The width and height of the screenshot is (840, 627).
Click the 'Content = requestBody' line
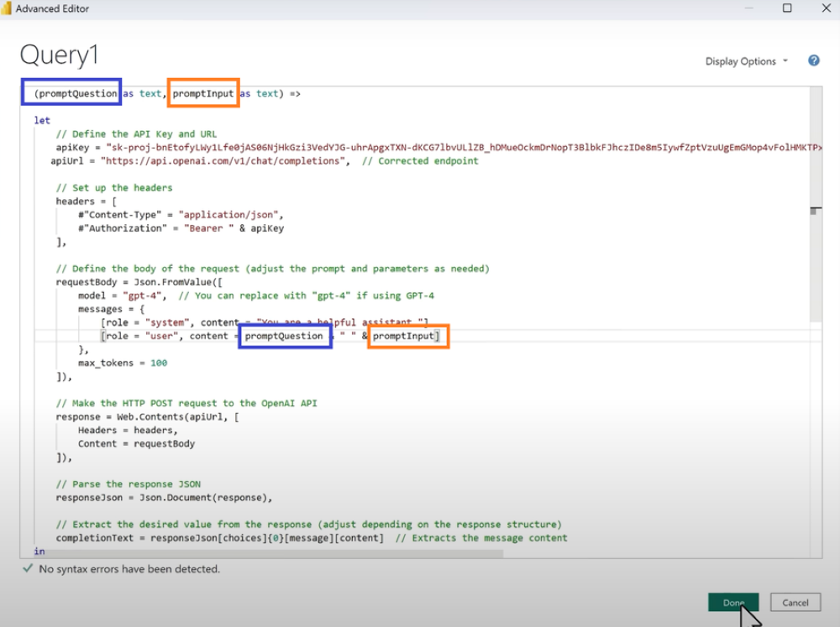coord(136,444)
